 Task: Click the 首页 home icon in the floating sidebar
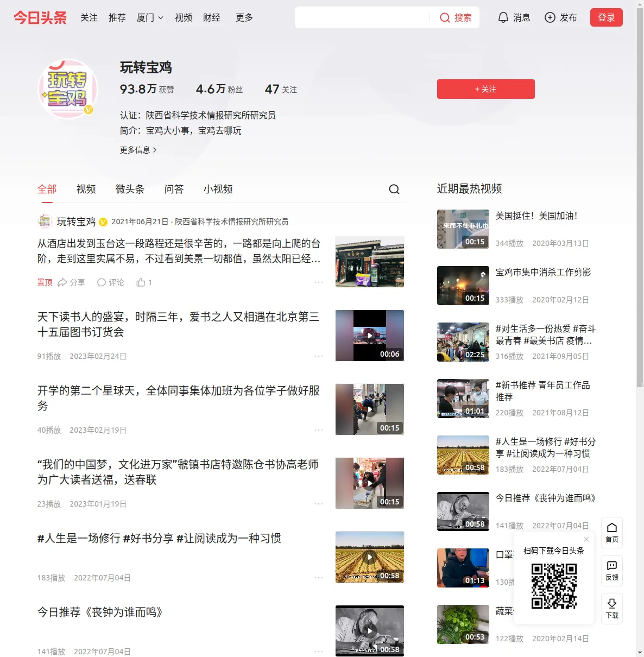(612, 528)
